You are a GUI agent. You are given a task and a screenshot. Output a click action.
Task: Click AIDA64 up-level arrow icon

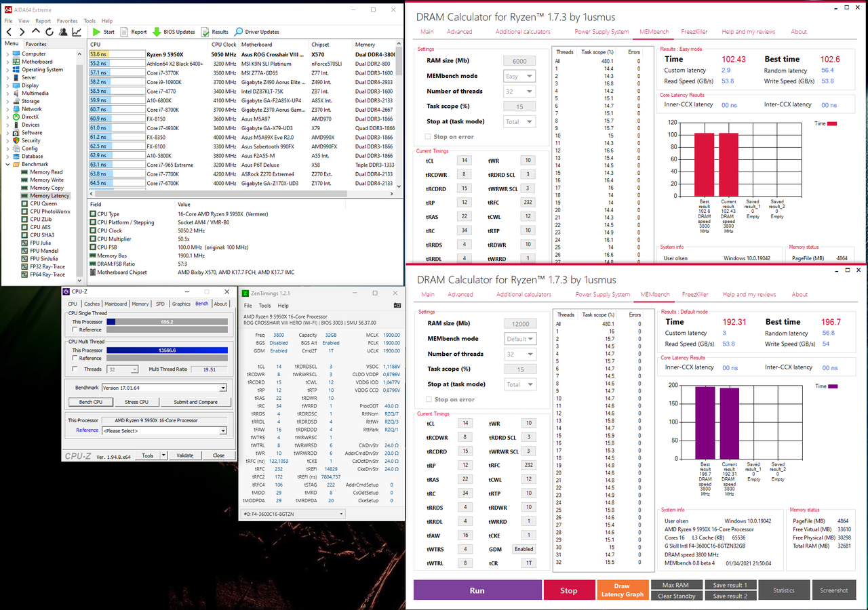click(37, 32)
